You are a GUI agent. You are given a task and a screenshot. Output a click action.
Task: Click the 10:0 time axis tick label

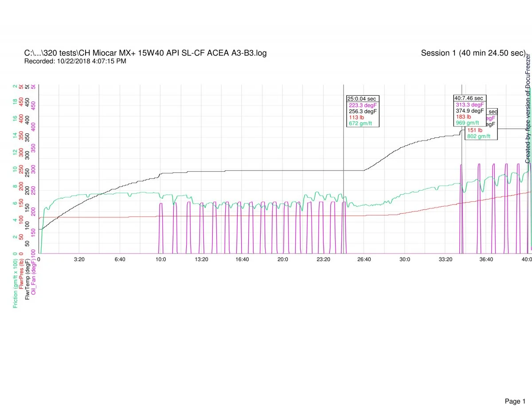point(160,259)
